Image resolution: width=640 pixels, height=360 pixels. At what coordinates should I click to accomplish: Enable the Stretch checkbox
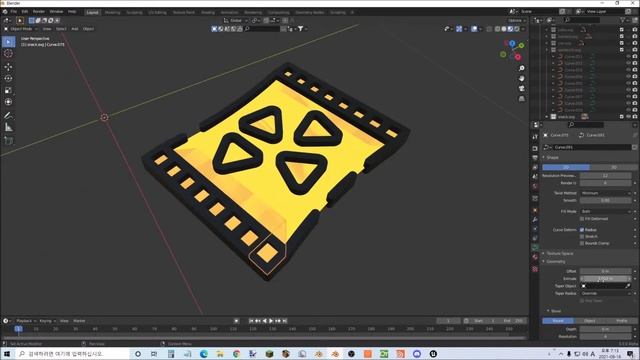pyautogui.click(x=582, y=236)
